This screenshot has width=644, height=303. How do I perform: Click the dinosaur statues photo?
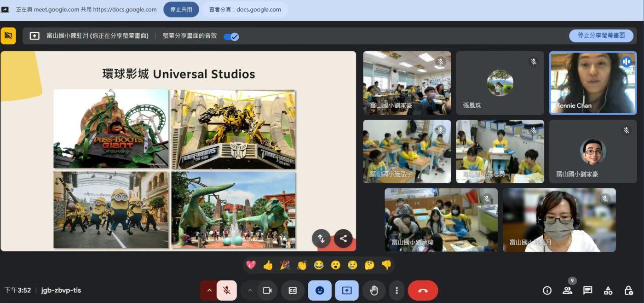(x=234, y=210)
